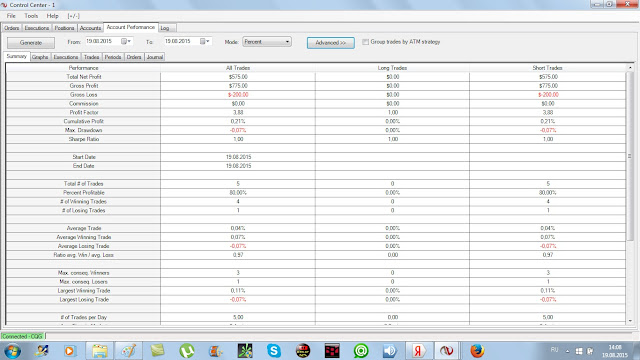Open the Periods sub-tab
This screenshot has height=360, width=640.
point(113,57)
